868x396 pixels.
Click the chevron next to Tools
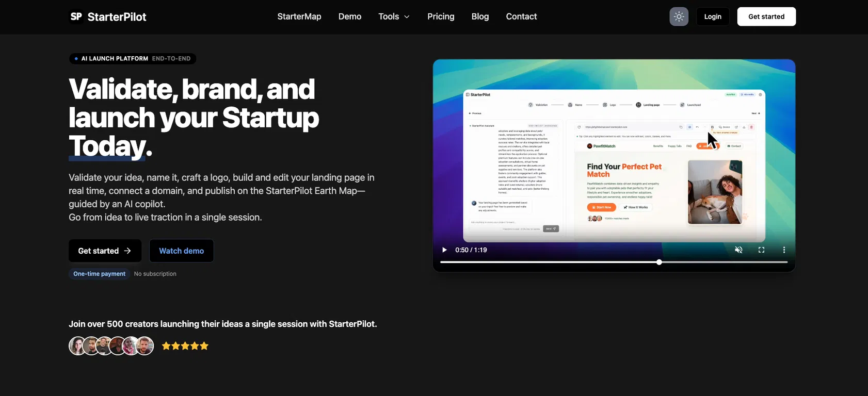[407, 17]
